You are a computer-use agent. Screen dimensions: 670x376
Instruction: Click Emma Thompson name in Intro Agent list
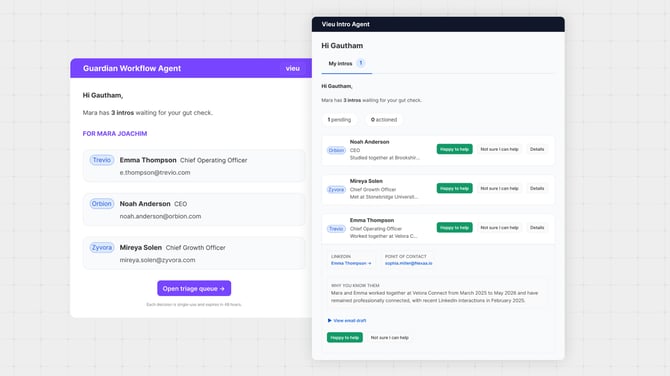[x=372, y=220]
